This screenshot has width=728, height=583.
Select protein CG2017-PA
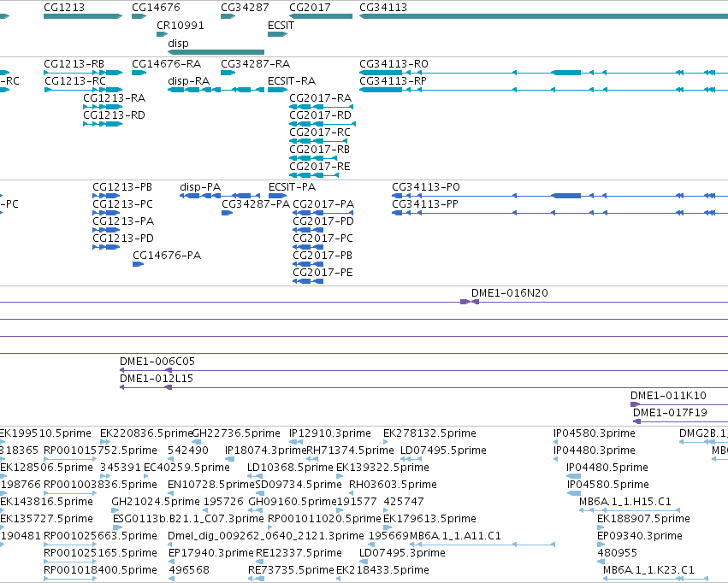click(x=323, y=213)
